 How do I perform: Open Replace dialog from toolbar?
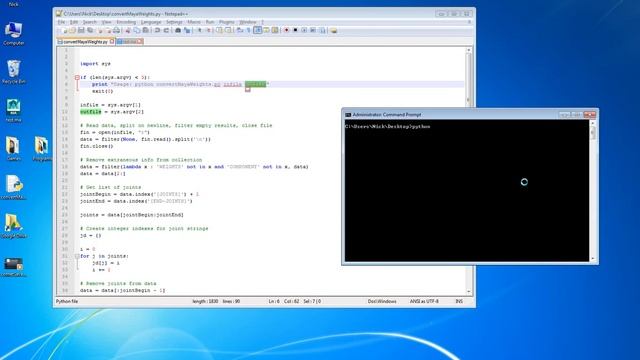(187, 30)
